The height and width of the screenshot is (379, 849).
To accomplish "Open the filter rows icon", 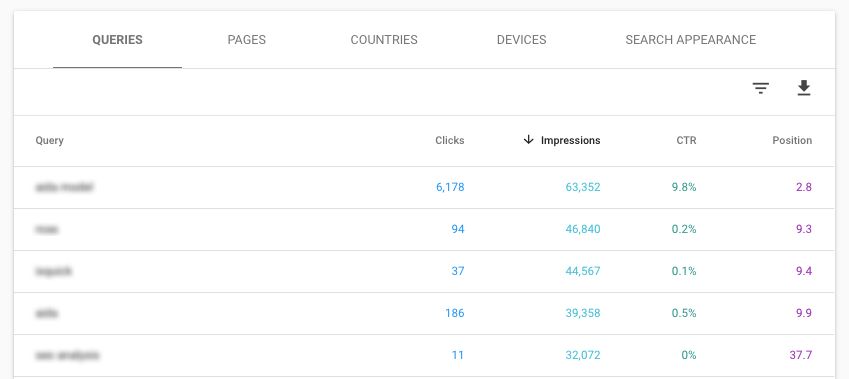I will pyautogui.click(x=761, y=88).
